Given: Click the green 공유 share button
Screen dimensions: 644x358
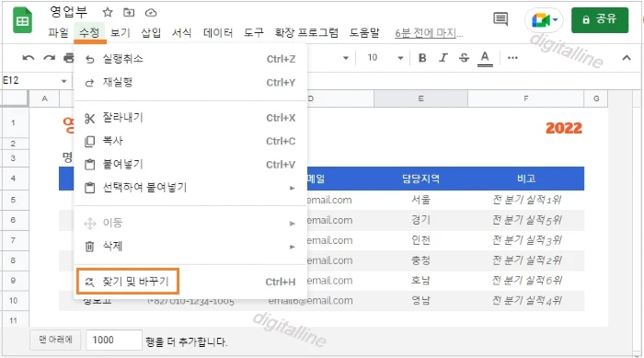Looking at the screenshot, I should click(600, 19).
